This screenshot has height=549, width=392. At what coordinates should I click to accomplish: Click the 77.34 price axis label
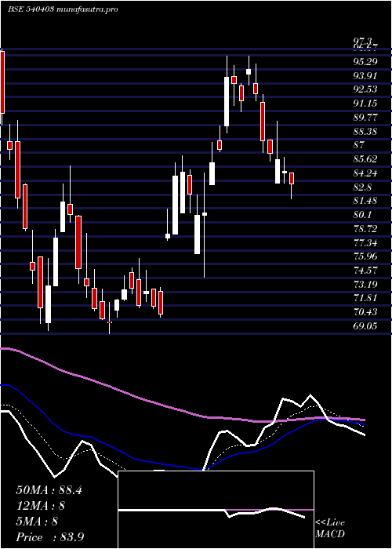[x=365, y=242]
